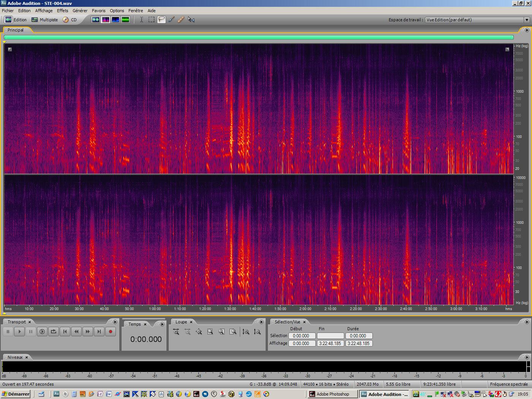Open the Windows Démarrer menu
The height and width of the screenshot is (399, 532).
coord(15,394)
